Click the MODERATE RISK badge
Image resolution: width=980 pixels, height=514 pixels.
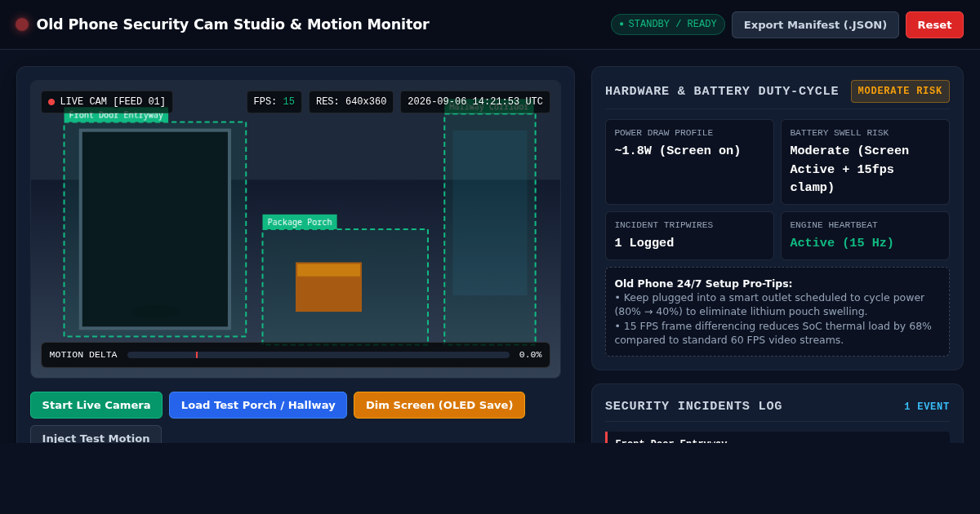[x=900, y=91]
